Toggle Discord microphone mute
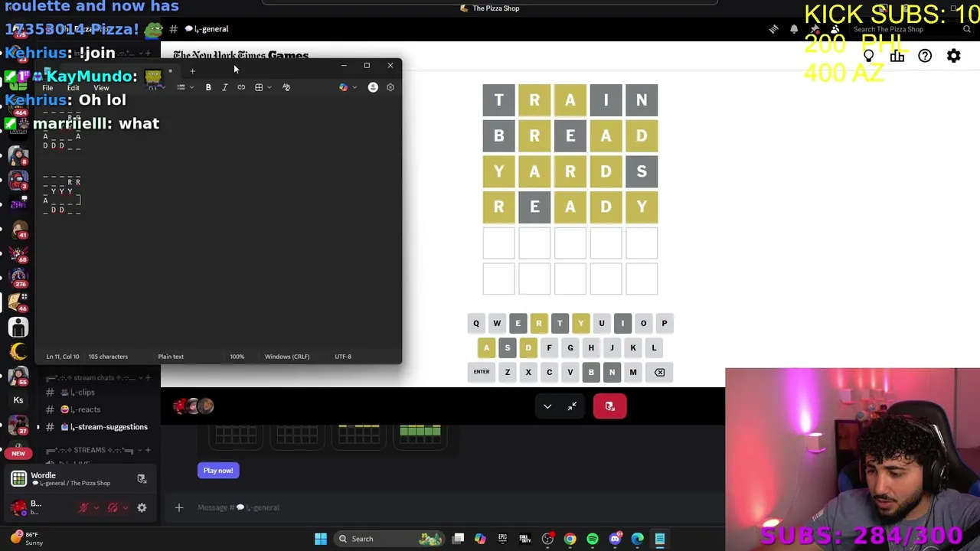Screen dimensions: 980x551 click(83, 507)
